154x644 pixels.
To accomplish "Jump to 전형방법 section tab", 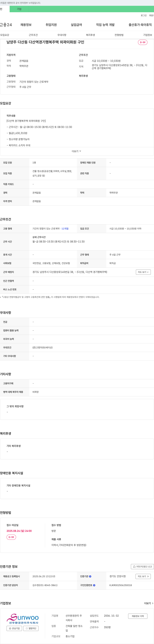I will tap(119, 35).
